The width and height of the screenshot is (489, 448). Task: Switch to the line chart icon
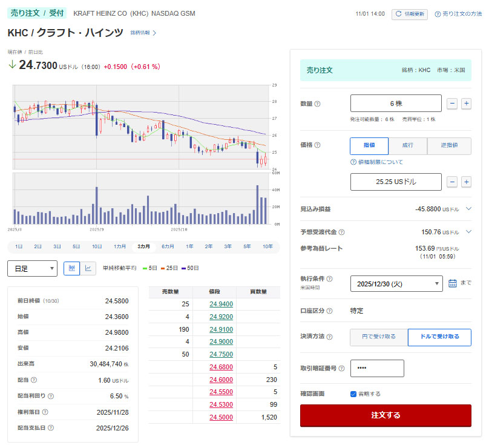pyautogui.click(x=88, y=268)
